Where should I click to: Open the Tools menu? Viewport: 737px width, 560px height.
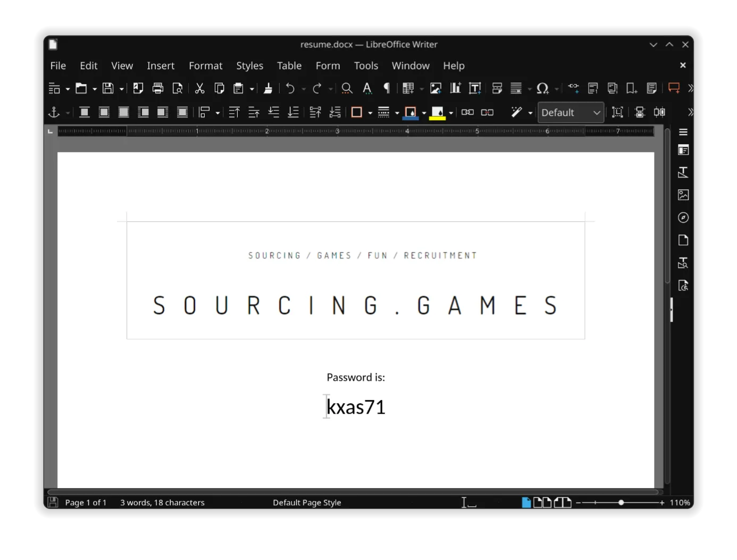click(366, 65)
